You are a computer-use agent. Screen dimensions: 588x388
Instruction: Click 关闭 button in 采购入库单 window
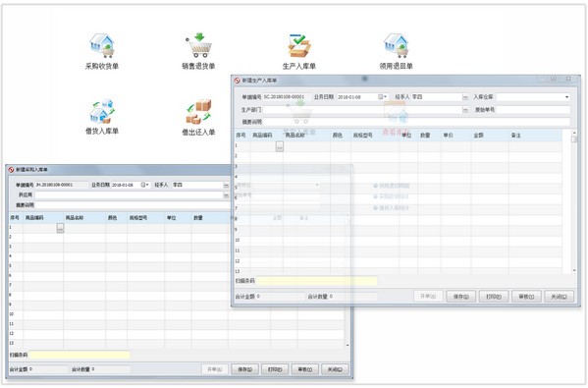coord(335,369)
